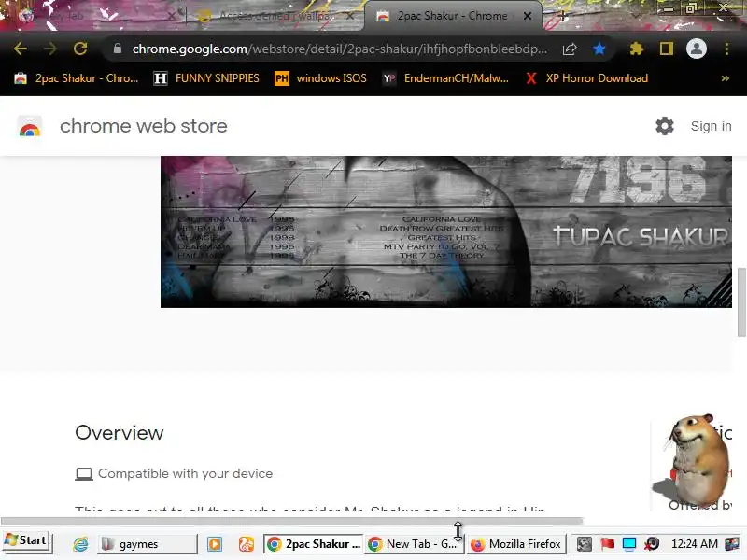Switch to the New Tab - G... taskbar button
Image resolution: width=747 pixels, height=560 pixels.
(413, 544)
